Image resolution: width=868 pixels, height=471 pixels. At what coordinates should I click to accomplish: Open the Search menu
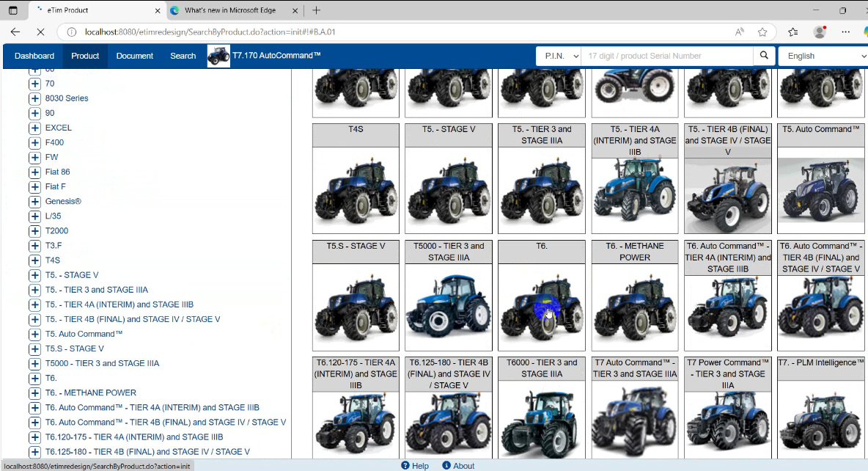tap(183, 56)
